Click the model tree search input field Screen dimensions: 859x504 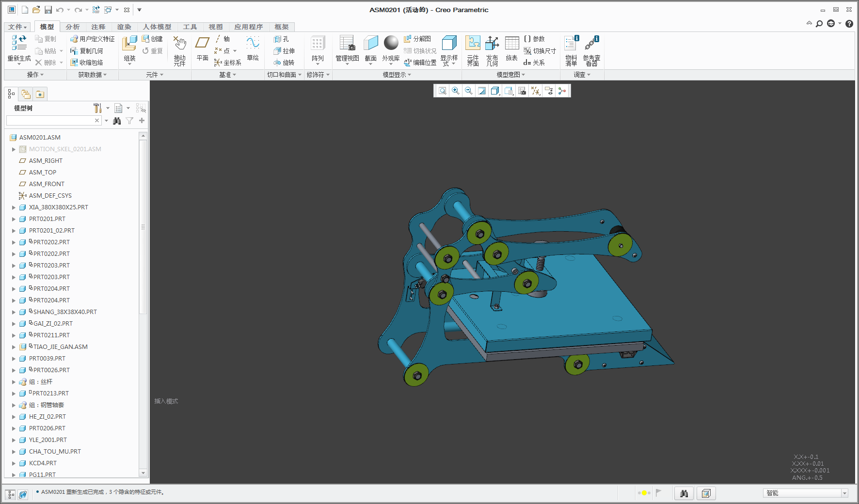point(50,121)
